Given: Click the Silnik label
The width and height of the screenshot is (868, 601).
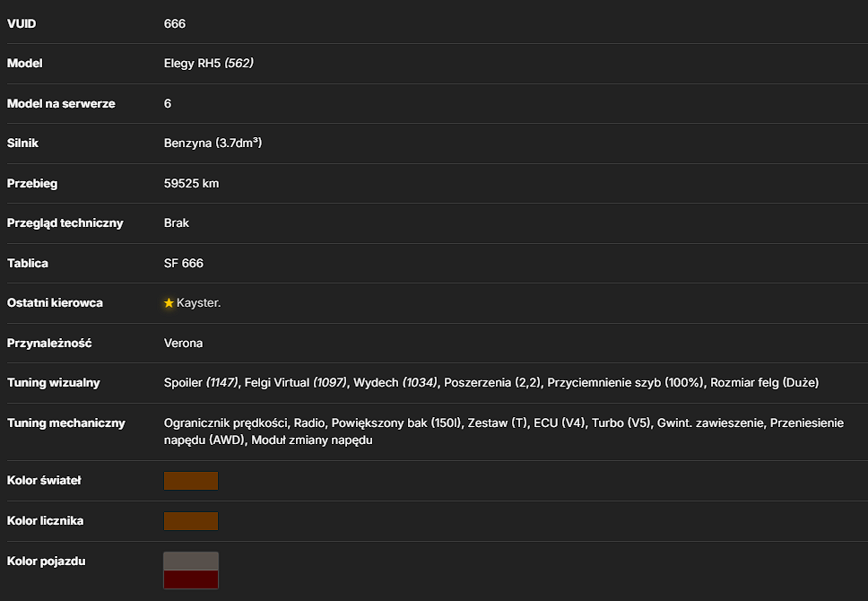Looking at the screenshot, I should [22, 143].
